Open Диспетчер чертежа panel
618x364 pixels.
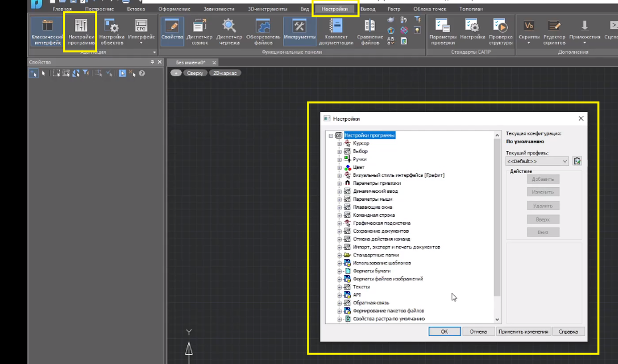click(x=229, y=31)
